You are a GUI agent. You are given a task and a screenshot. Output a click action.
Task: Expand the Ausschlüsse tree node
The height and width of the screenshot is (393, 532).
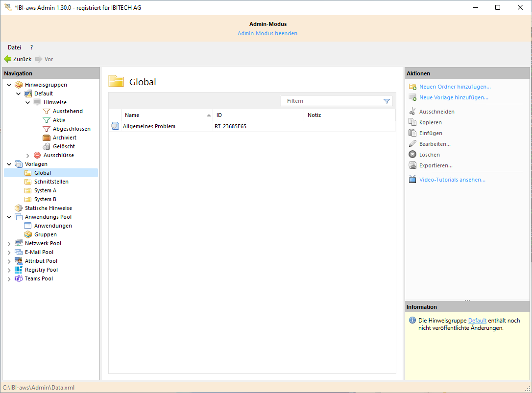[28, 155]
